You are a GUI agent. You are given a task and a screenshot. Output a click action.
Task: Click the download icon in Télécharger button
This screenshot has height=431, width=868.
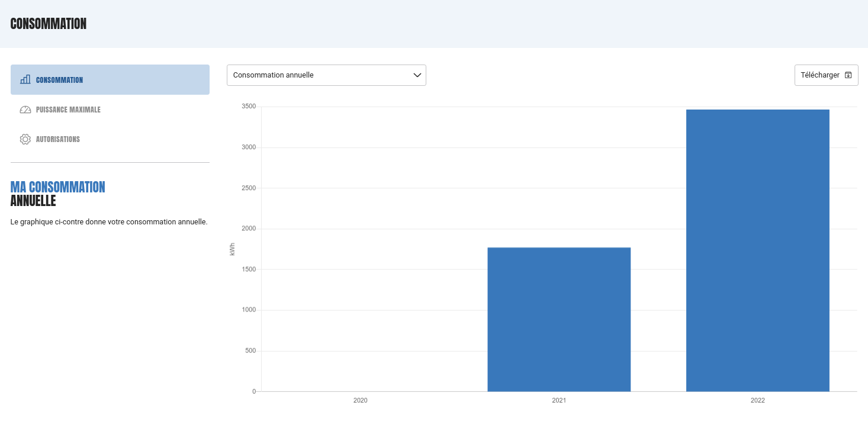coord(848,75)
